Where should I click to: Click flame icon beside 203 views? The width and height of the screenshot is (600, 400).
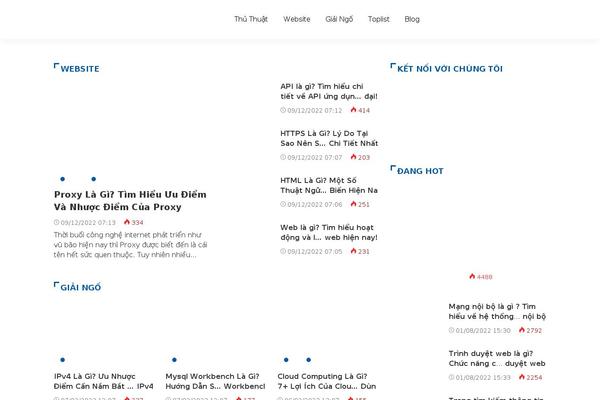tap(354, 157)
